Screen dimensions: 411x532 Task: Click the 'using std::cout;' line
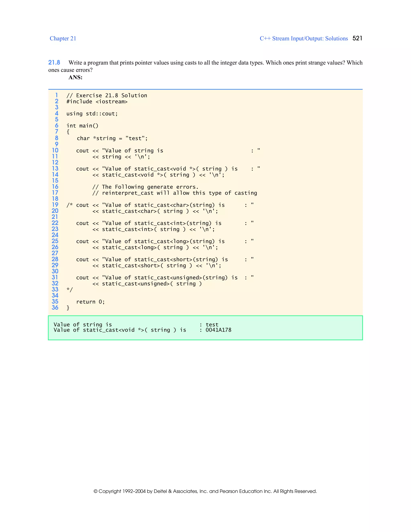(92, 114)
